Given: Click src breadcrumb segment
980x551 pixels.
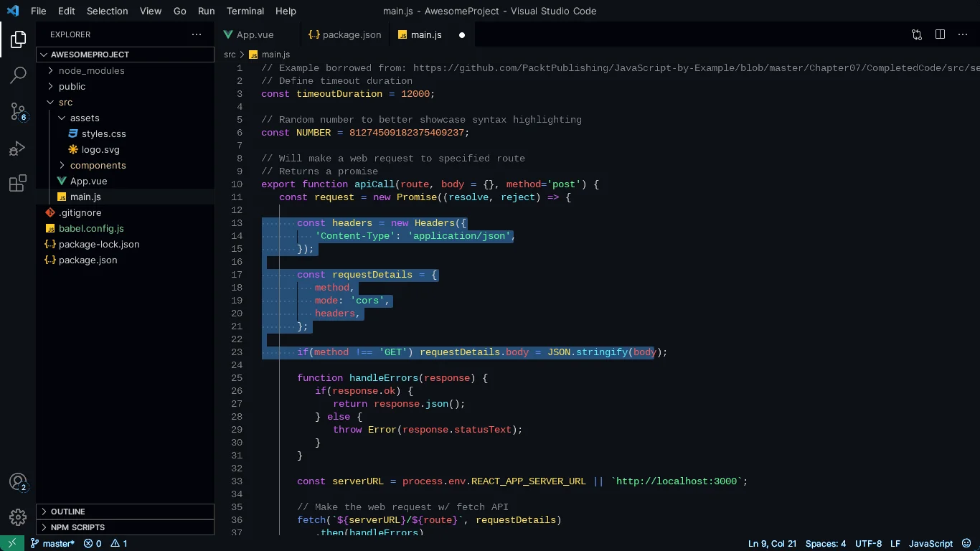Looking at the screenshot, I should 230,55.
